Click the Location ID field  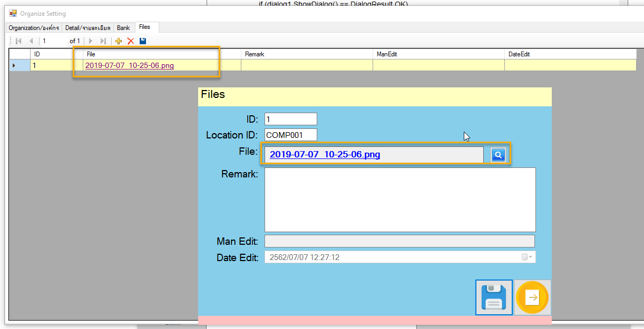point(290,135)
